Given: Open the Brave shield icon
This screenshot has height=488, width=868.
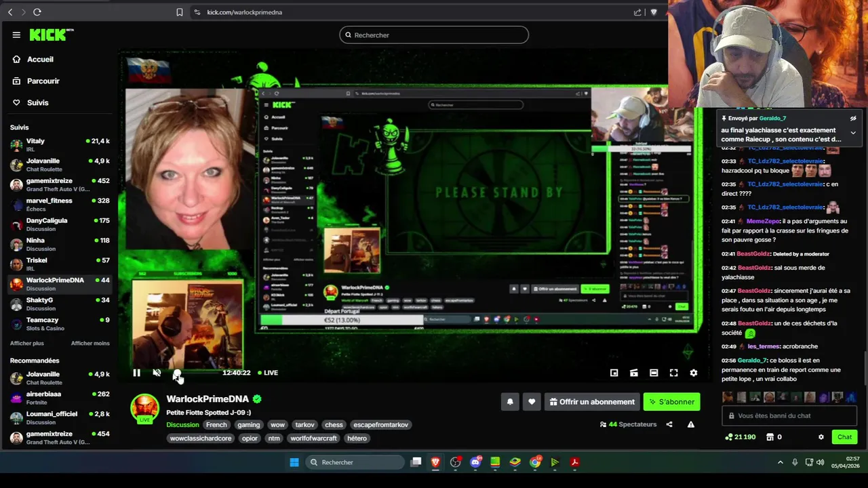Looking at the screenshot, I should click(x=654, y=12).
